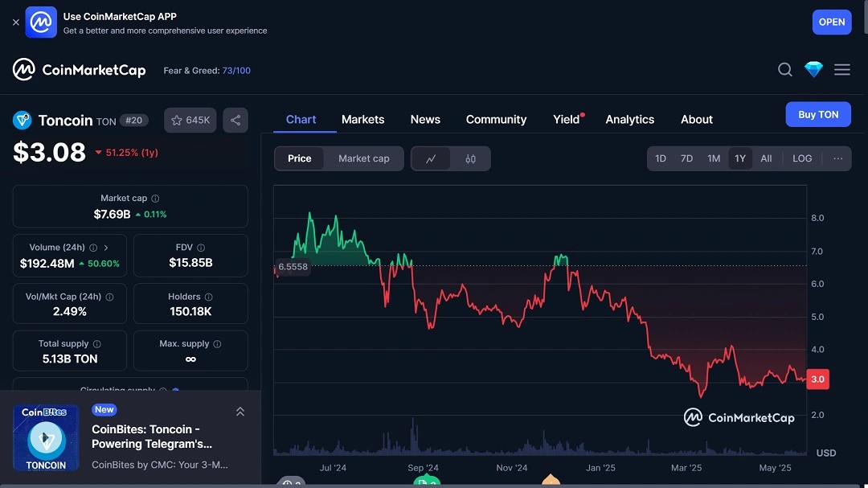Click the Toncoin logo icon
Viewport: 868px width, 488px height.
point(23,121)
